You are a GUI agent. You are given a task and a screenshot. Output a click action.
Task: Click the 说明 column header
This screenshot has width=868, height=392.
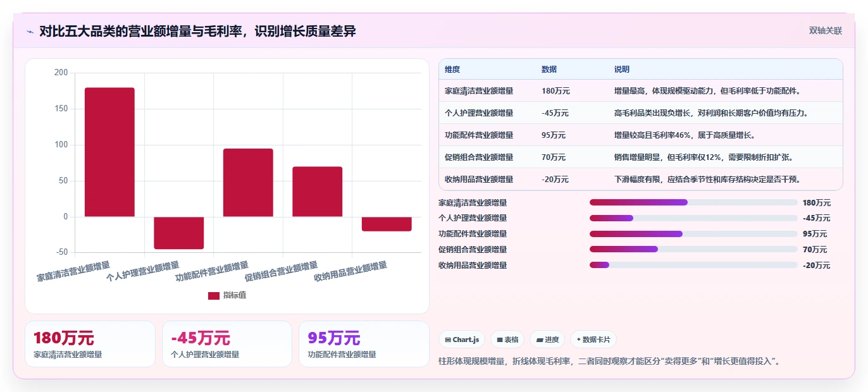pos(622,70)
